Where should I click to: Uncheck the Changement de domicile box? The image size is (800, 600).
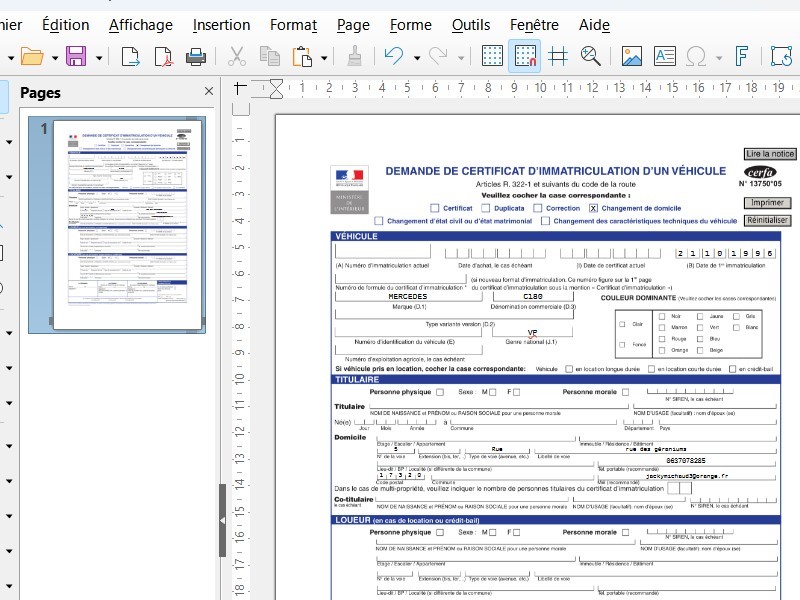[593, 208]
